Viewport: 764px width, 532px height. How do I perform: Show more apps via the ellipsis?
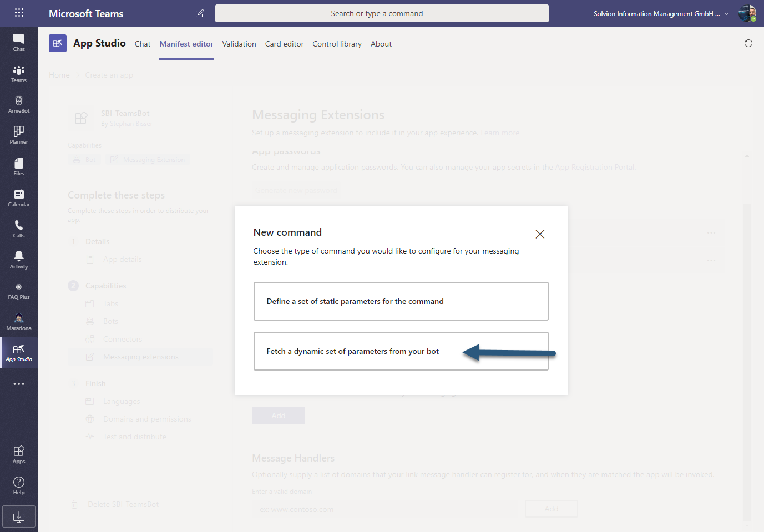click(x=19, y=384)
